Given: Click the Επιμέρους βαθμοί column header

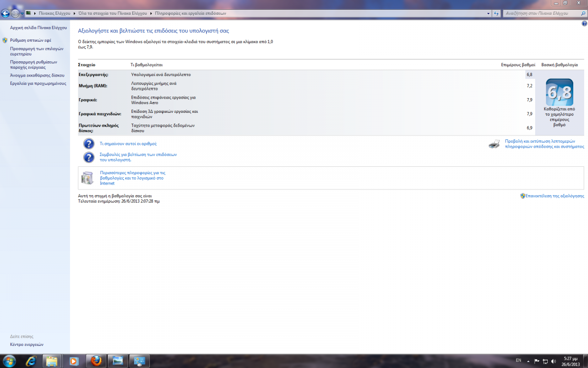Looking at the screenshot, I should point(518,65).
